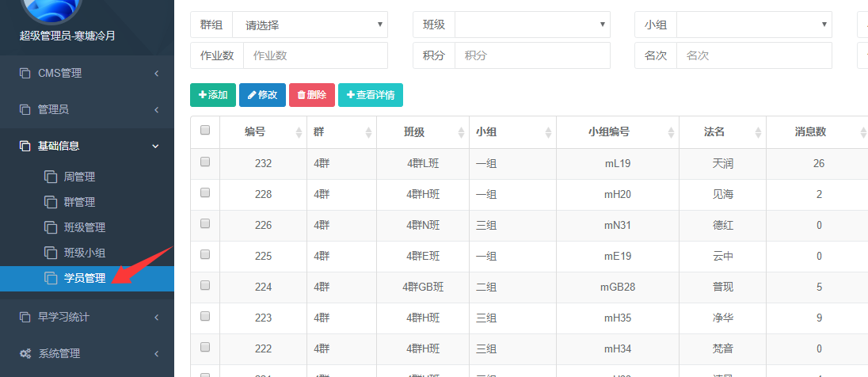The image size is (868, 377).
Task: Select checkbox for row 224
Action: [205, 286]
